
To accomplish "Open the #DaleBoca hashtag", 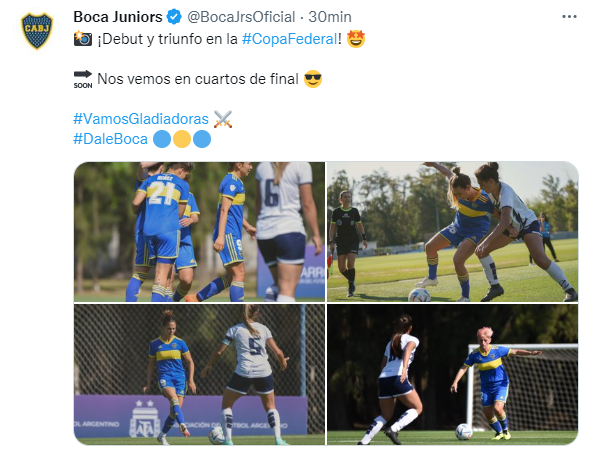I will 110,139.
